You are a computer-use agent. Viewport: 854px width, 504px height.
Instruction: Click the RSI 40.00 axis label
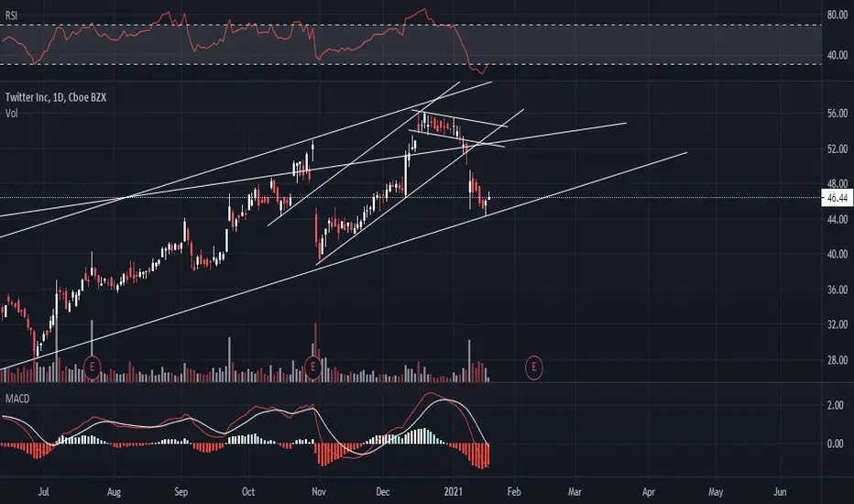838,55
